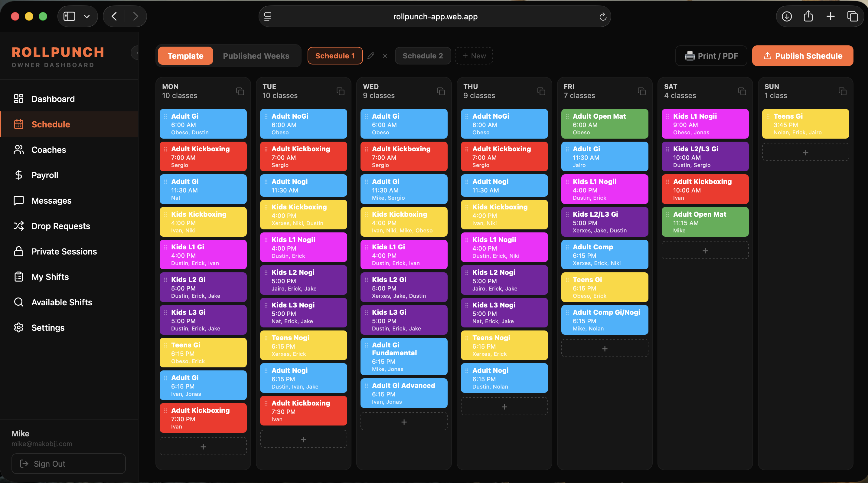The image size is (868, 483).
Task: Add a class to the Friday column
Action: coord(605,349)
